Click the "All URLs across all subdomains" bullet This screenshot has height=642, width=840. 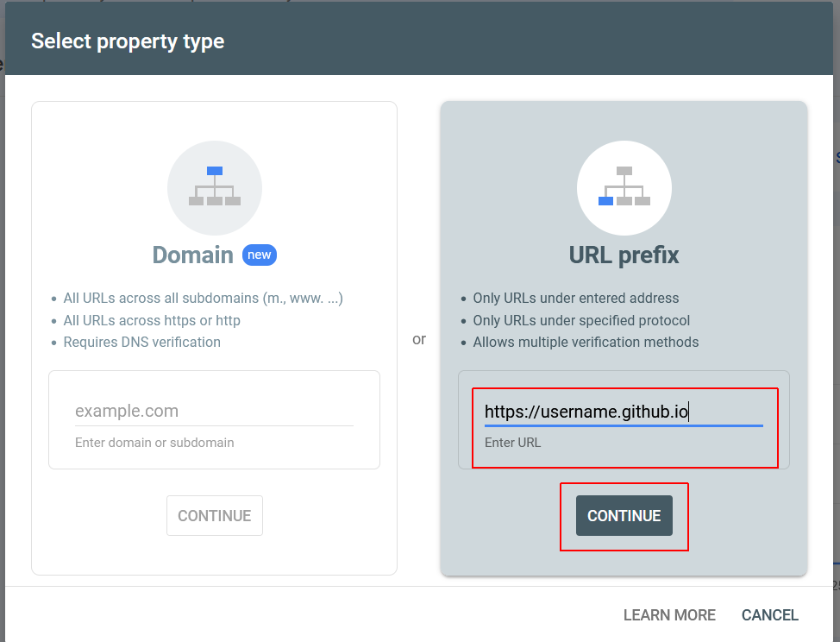click(203, 298)
